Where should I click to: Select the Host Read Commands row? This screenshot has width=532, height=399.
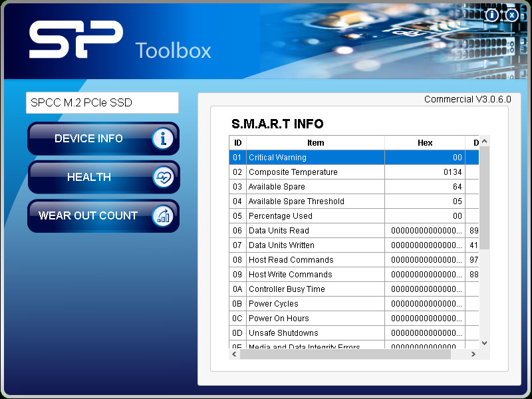click(354, 259)
